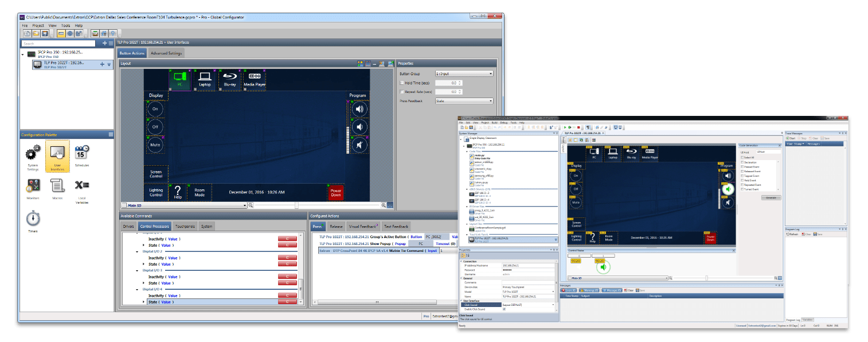Click Media Player button in Global Configurator layout
The width and height of the screenshot is (868, 342).
coord(255,80)
